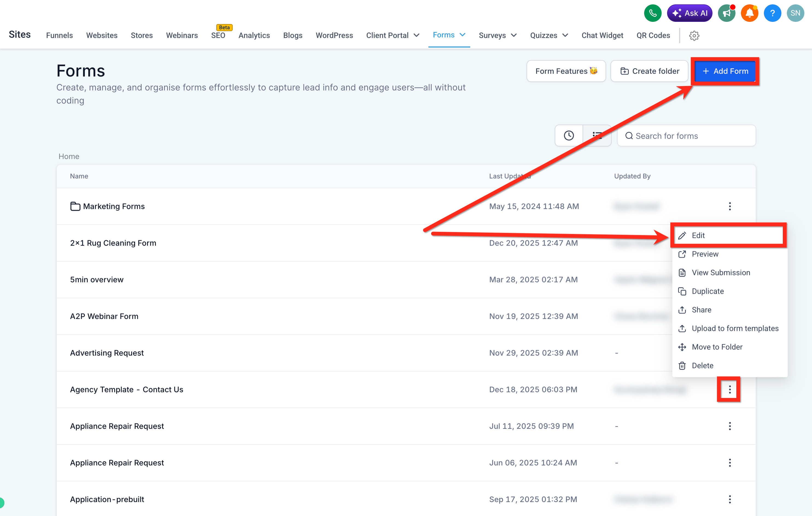Click the search magnifier icon
Viewport: 812px width, 516px height.
click(629, 136)
